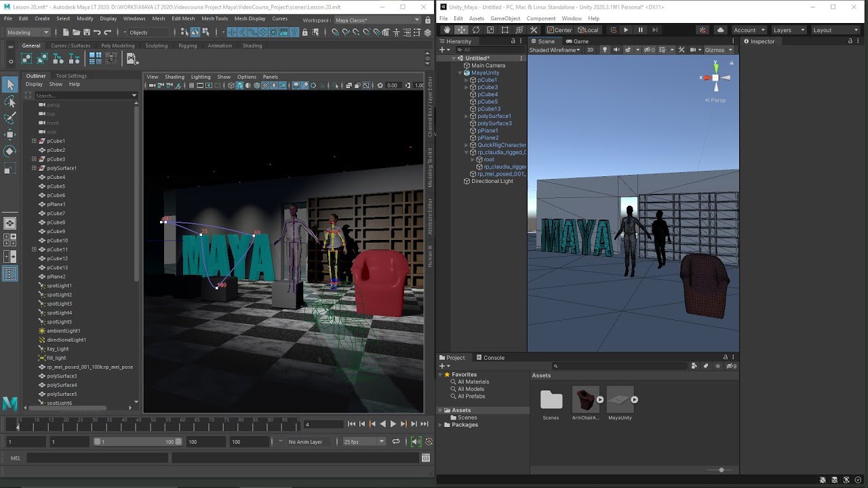This screenshot has width=868, height=488.
Task: Open Unity's Account button
Action: [749, 30]
